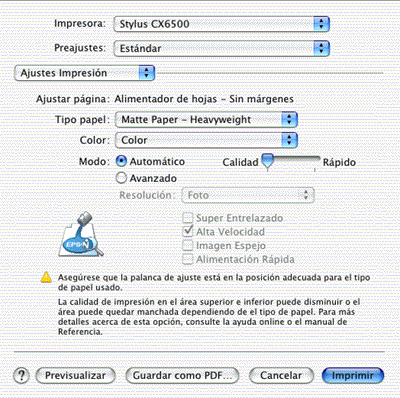This screenshot has width=400, height=398.
Task: Open the Estándar presets dropdown
Action: [x=221, y=48]
